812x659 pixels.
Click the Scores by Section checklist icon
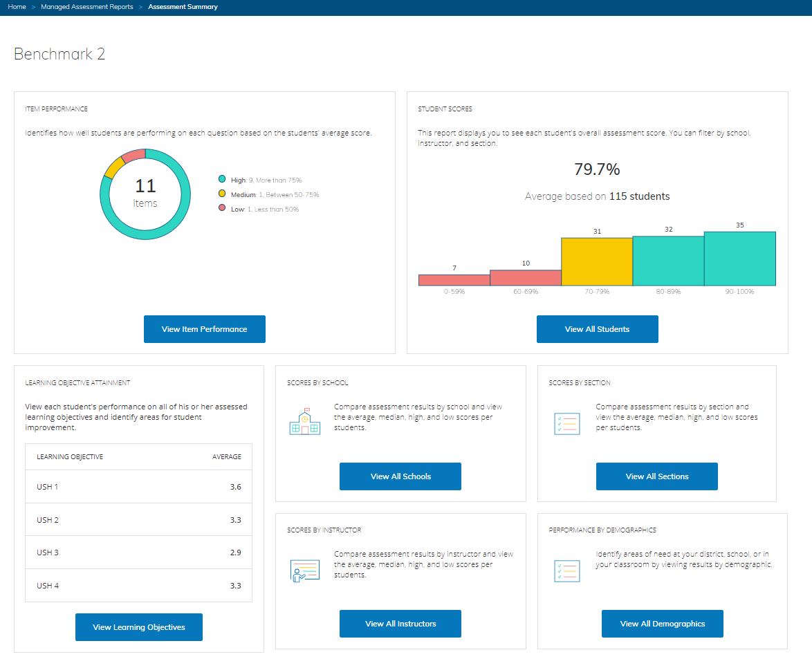click(566, 423)
